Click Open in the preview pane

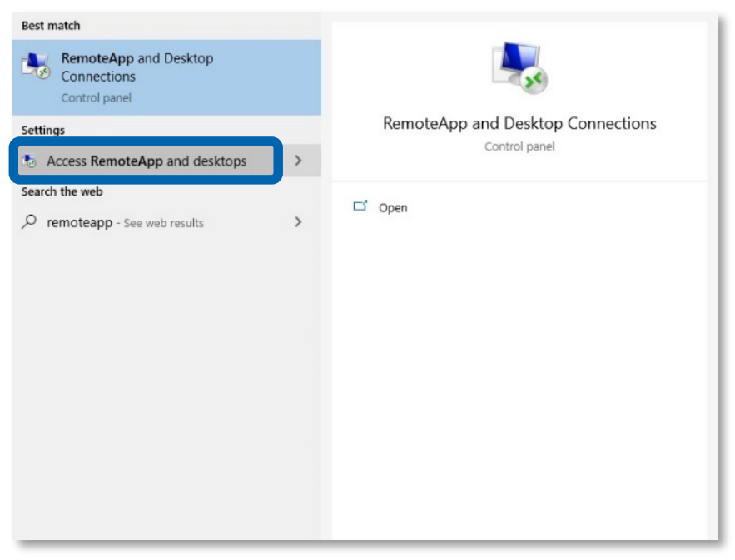[x=393, y=207]
